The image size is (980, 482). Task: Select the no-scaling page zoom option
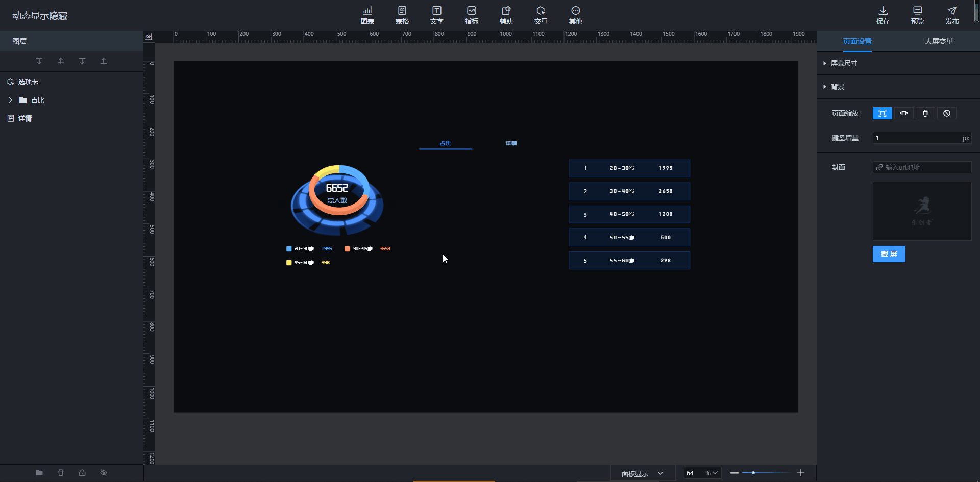[x=946, y=113]
